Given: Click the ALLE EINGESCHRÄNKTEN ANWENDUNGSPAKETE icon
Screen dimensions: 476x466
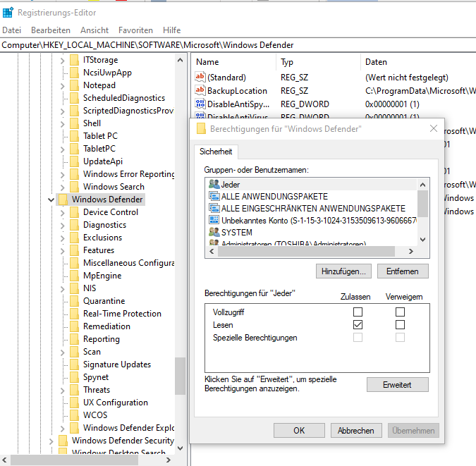Looking at the screenshot, I should tap(214, 208).
